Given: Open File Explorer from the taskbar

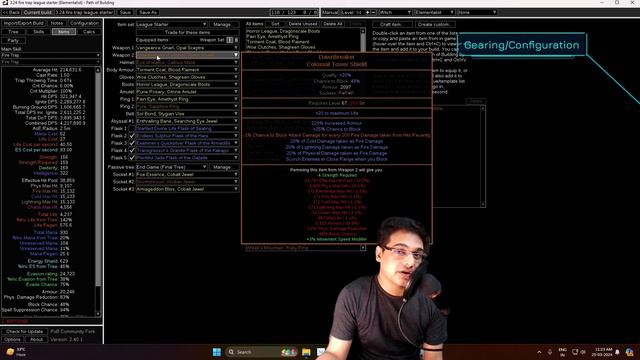Looking at the screenshot, I should [x=306, y=352].
